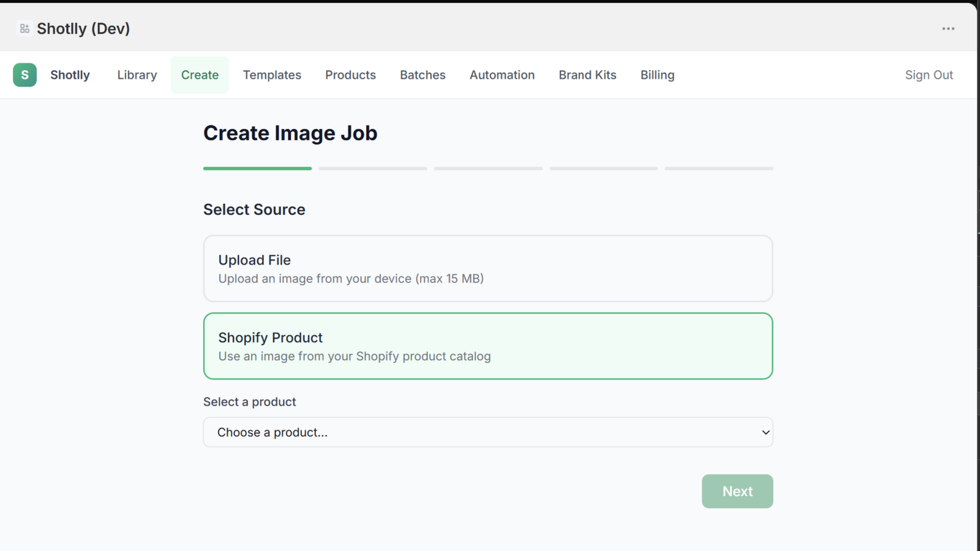Image resolution: width=980 pixels, height=551 pixels.
Task: Click the Shotlly brand name link
Action: (70, 75)
